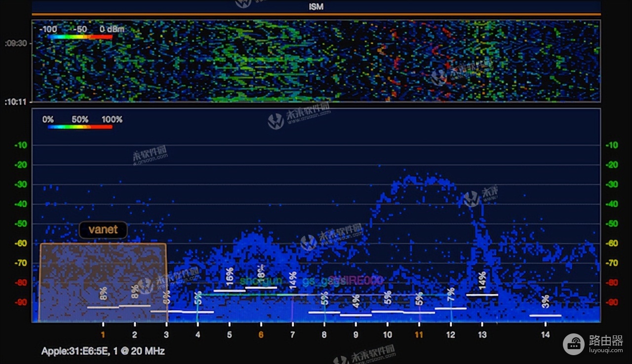The image size is (632, 364).
Task: Select orange channel 6 on the axis
Action: (x=261, y=335)
